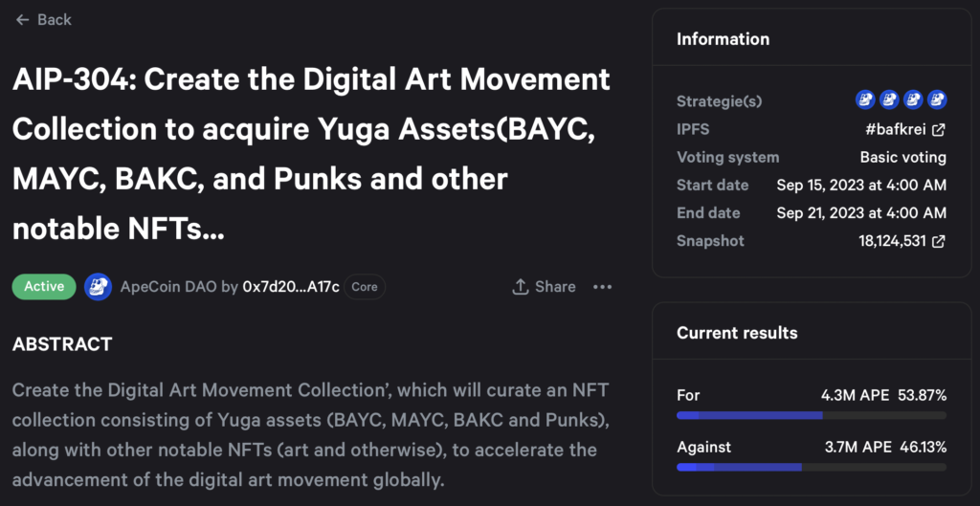Click the first strategy icon
Image resolution: width=980 pixels, height=506 pixels.
[864, 99]
